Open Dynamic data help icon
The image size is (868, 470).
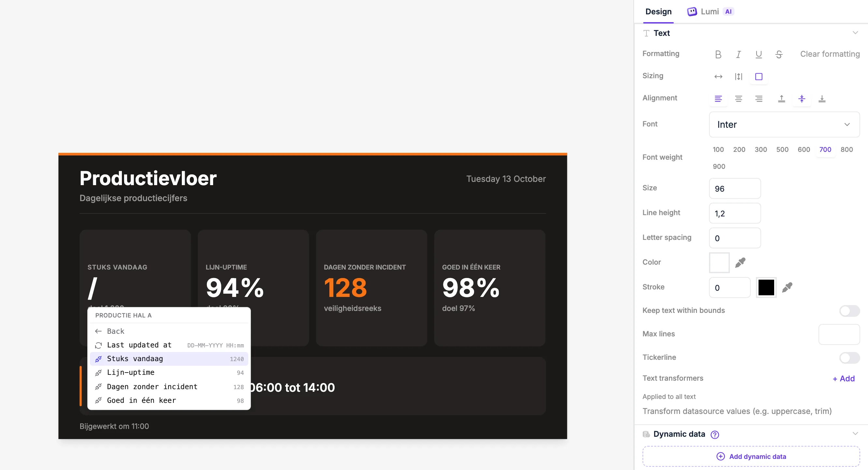click(715, 434)
